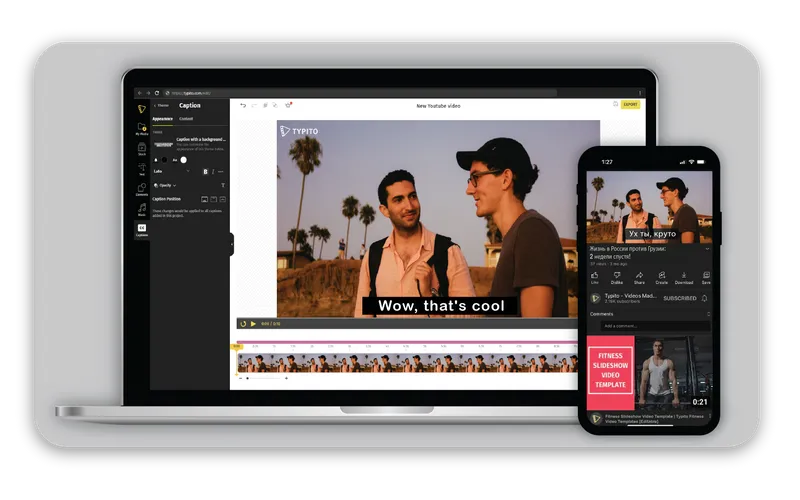Play the video preview
This screenshot has height=500, width=800.
pos(253,323)
